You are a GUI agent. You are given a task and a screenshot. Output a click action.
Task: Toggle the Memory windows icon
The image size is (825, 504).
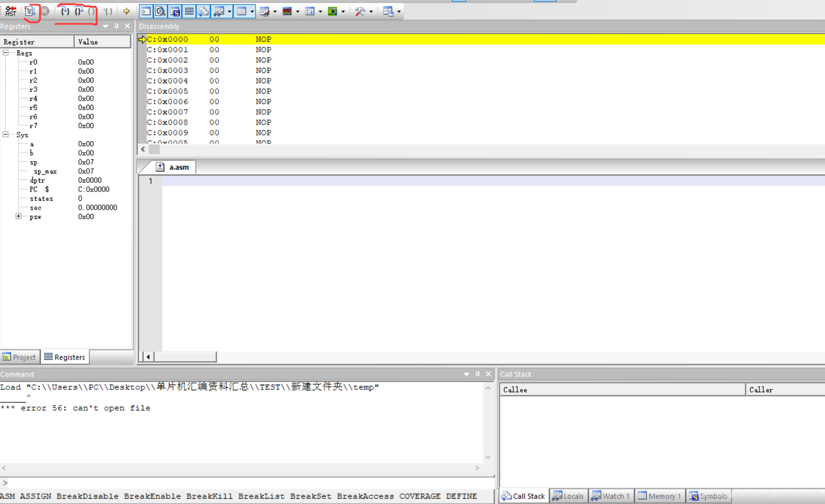tap(242, 11)
